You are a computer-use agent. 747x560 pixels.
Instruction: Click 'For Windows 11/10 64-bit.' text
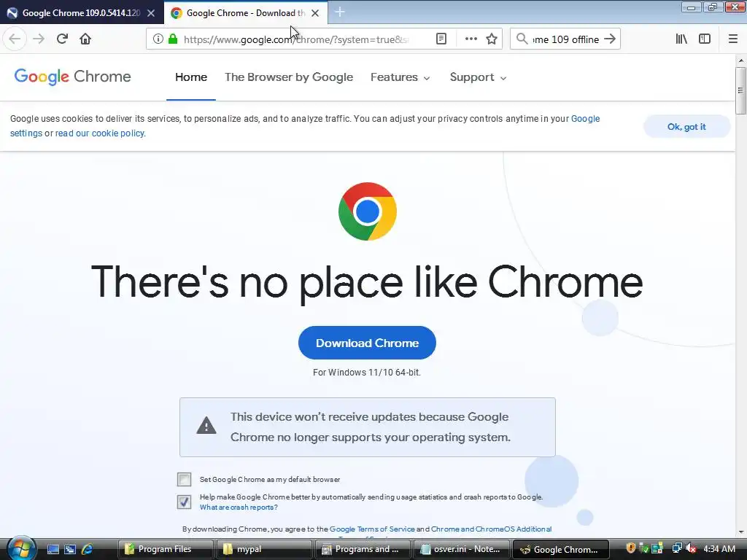pos(367,373)
